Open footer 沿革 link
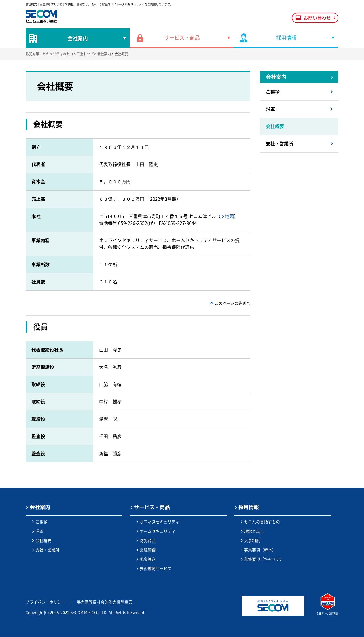The width and height of the screenshot is (364, 637). 38,531
